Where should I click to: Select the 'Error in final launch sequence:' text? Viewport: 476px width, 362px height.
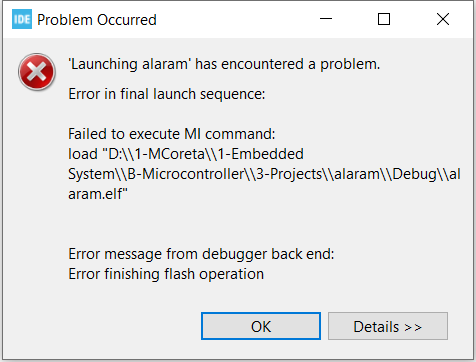point(167,94)
